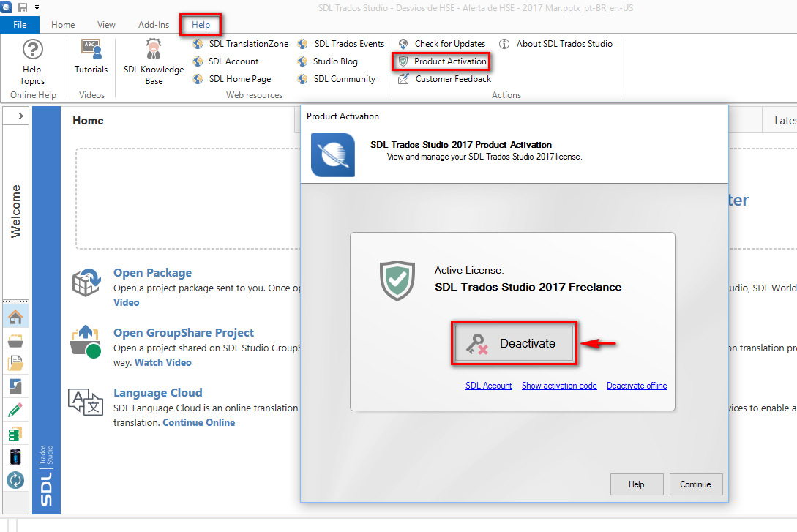Switch to the Add-Ins ribbon tab

point(154,24)
